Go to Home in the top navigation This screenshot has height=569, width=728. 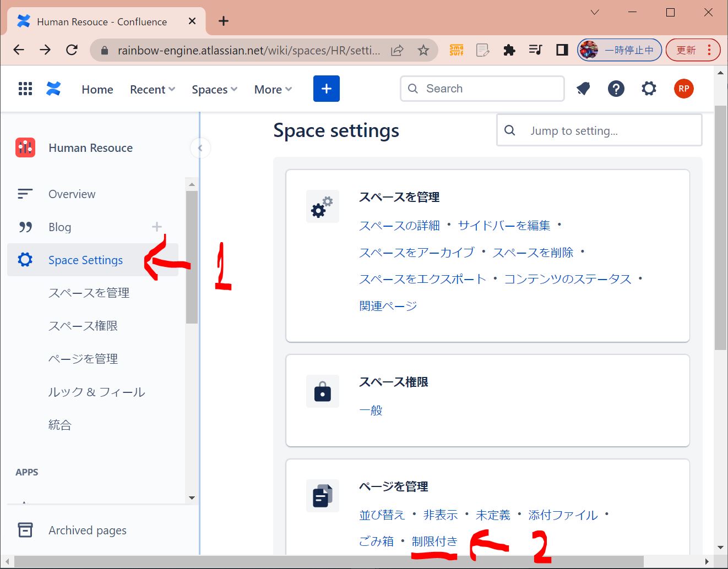click(97, 89)
